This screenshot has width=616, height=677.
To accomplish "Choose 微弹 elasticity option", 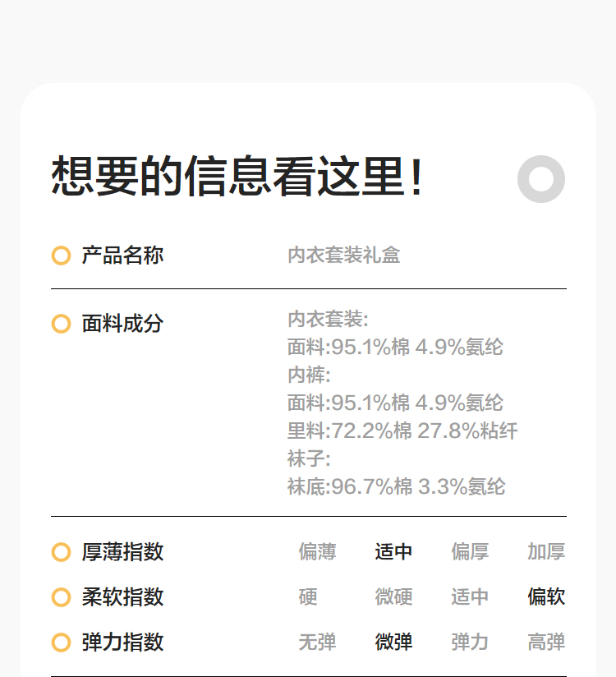I will tap(393, 642).
